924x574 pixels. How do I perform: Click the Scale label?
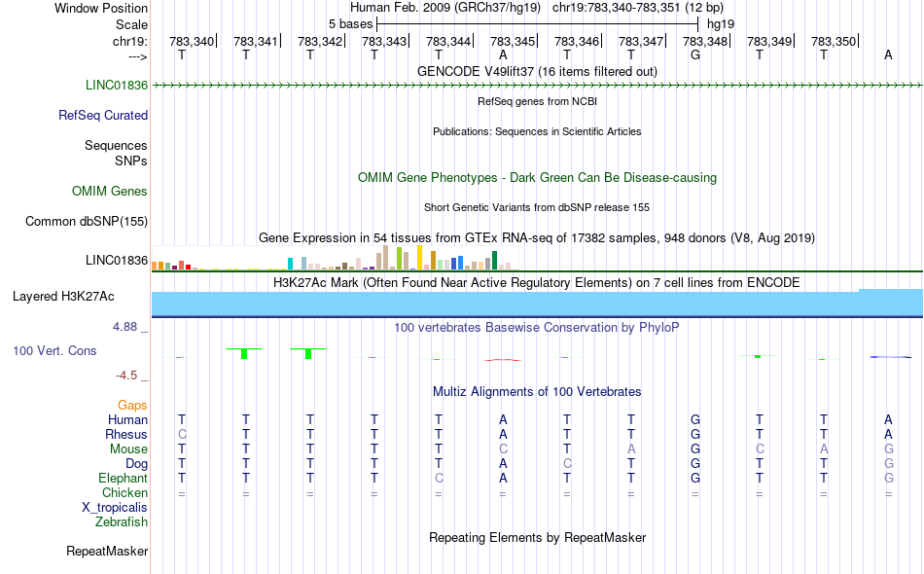(x=131, y=24)
